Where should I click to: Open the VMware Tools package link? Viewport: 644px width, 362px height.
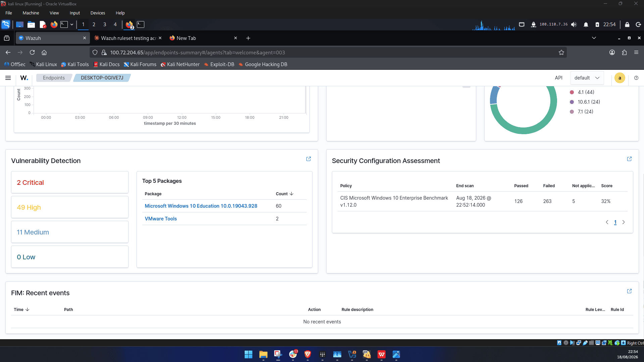pos(161,219)
